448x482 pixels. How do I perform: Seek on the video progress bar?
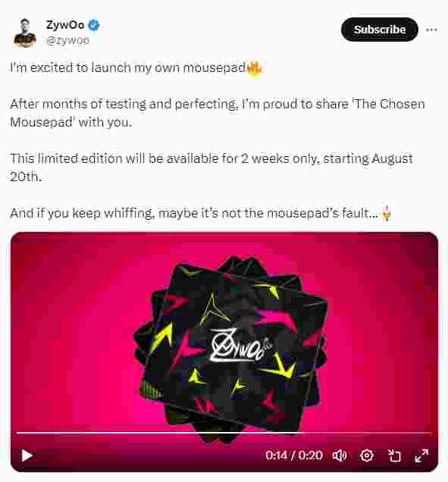point(224,433)
